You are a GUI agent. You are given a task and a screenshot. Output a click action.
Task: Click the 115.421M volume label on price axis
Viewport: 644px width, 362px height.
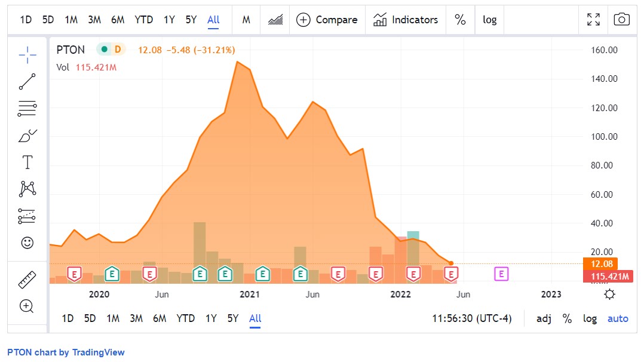tap(608, 276)
